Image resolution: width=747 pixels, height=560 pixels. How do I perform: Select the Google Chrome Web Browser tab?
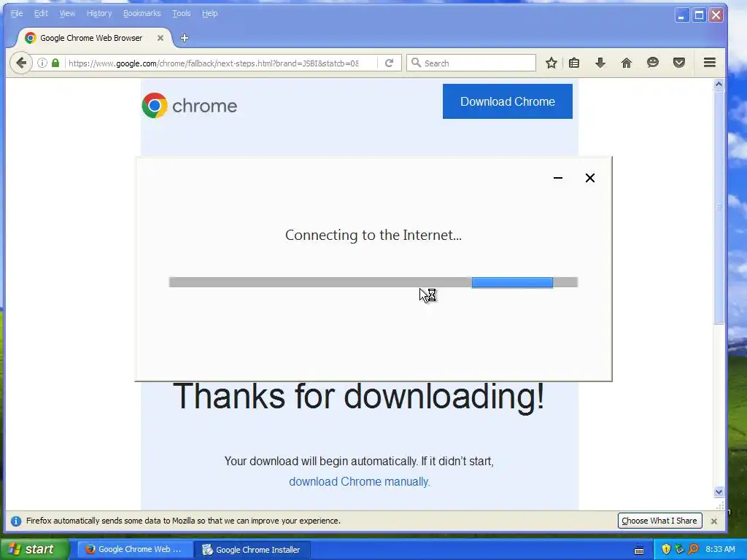pyautogui.click(x=91, y=38)
